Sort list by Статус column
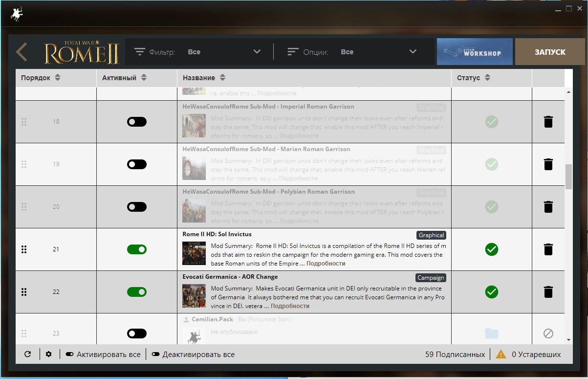 point(473,78)
